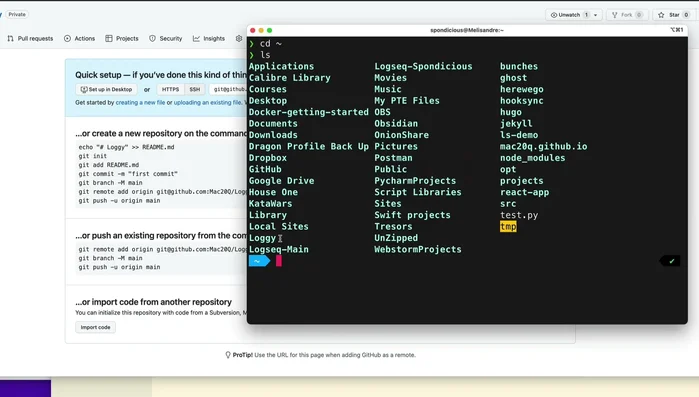Open the Security tab on GitHub
The height and width of the screenshot is (397, 699).
165,39
